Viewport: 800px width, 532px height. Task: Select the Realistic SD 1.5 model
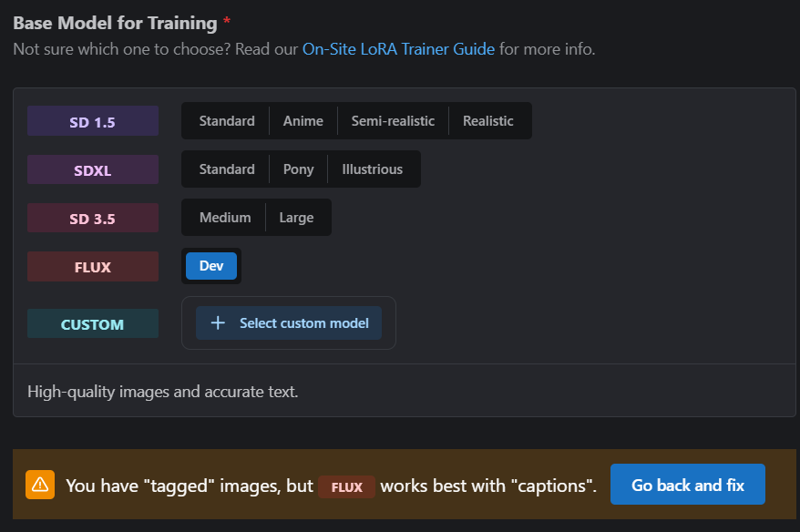(488, 121)
